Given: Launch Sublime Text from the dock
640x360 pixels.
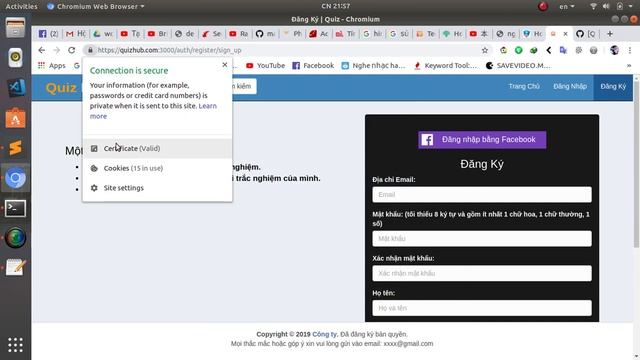Looking at the screenshot, I should (x=16, y=148).
